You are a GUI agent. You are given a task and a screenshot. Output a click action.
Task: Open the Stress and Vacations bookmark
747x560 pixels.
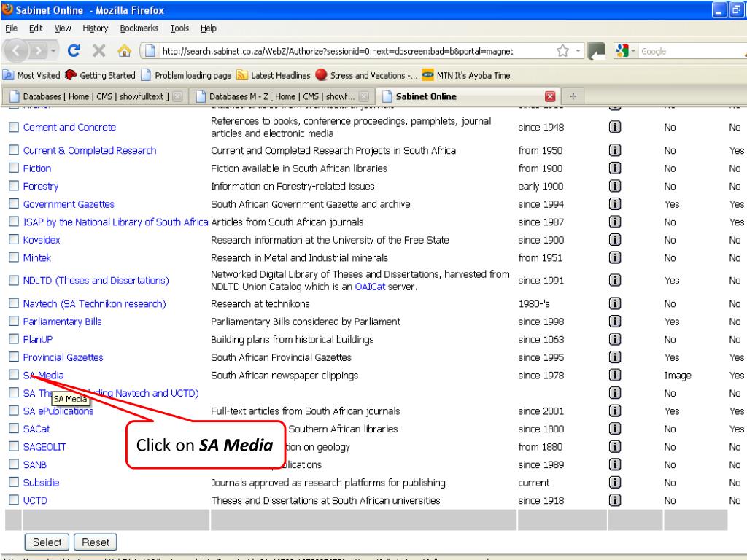point(366,75)
